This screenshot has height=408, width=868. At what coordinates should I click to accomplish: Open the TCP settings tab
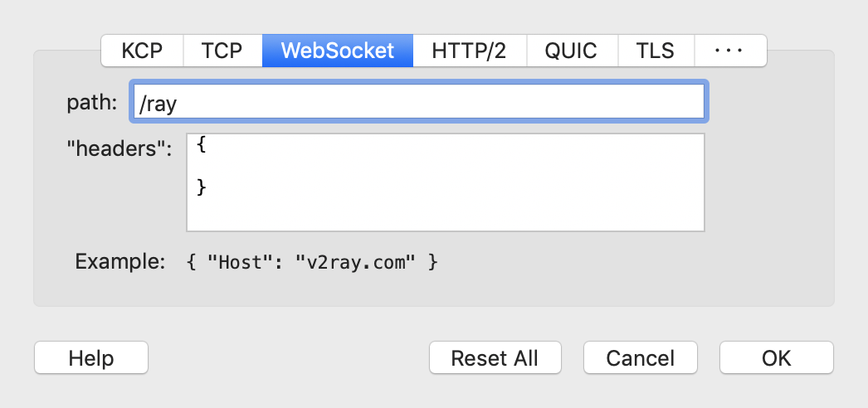(x=222, y=51)
